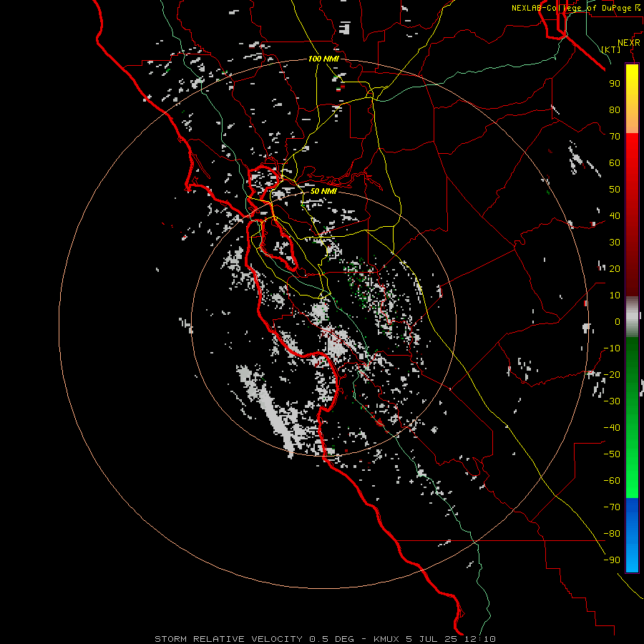Select the positive 30 velocity scale label

[x=615, y=243]
